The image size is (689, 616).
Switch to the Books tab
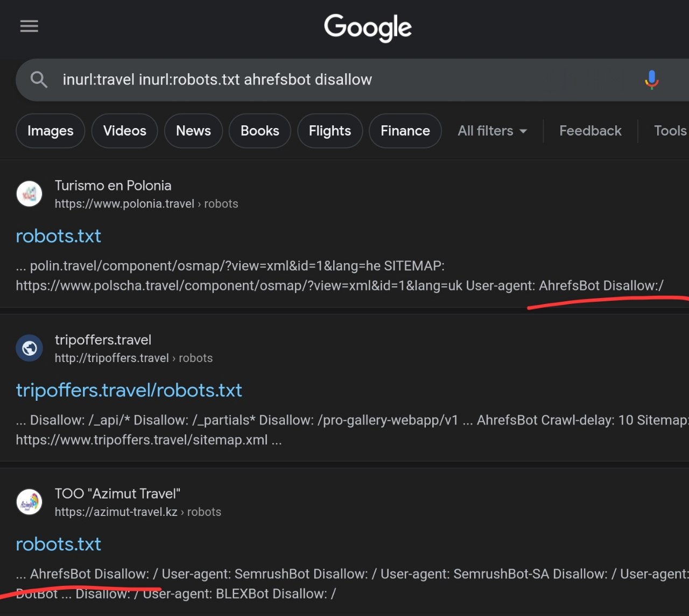click(x=259, y=131)
